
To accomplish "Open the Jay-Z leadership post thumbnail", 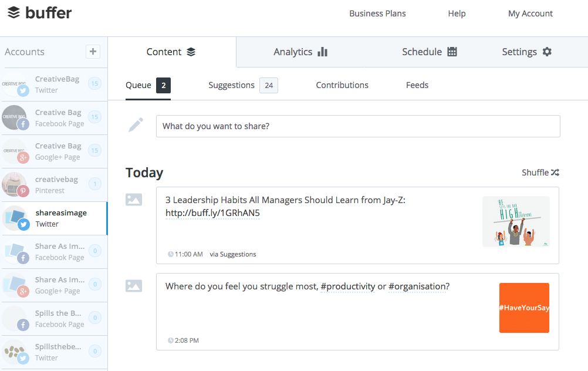I will 516,221.
